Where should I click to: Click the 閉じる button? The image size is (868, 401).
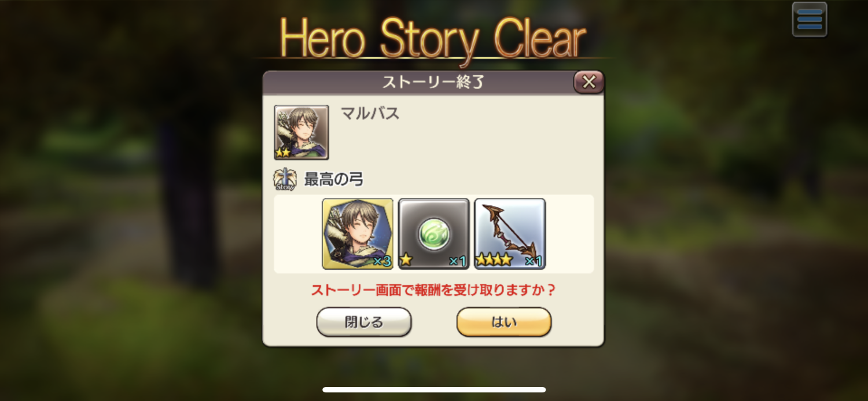[x=364, y=322]
